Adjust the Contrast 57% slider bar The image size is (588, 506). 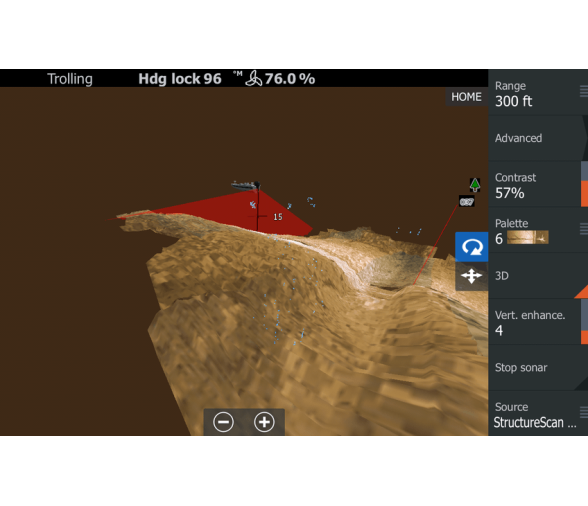pos(584,184)
